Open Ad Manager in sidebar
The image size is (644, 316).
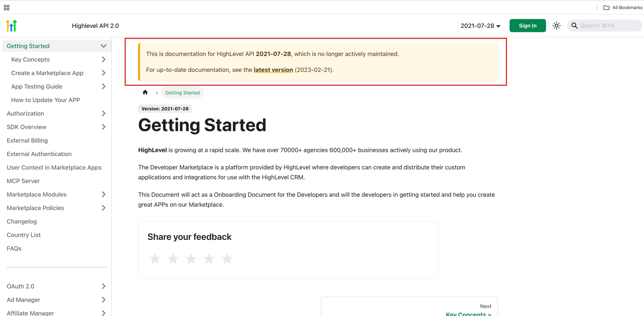point(23,300)
